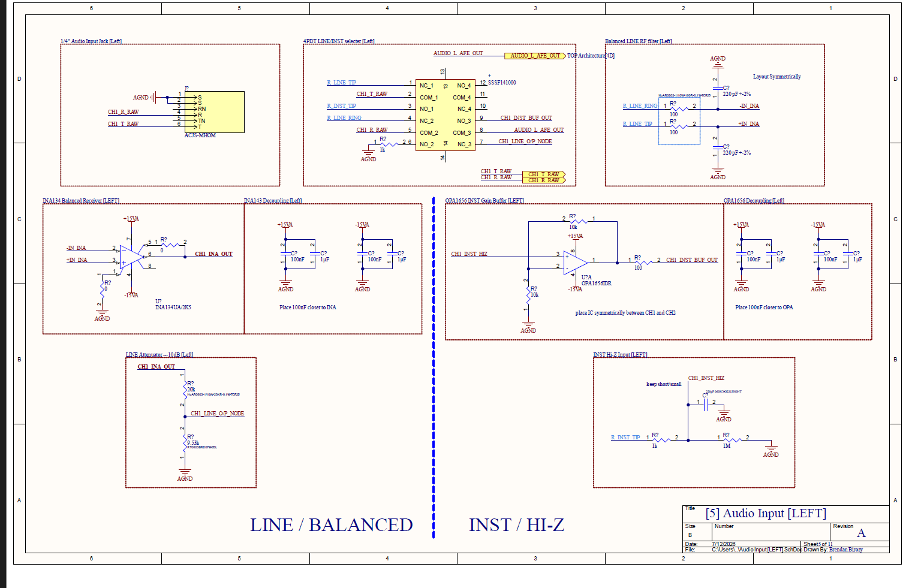Click the LINE / BALANCED heading text
This screenshot has width=906, height=588.
pyautogui.click(x=331, y=525)
